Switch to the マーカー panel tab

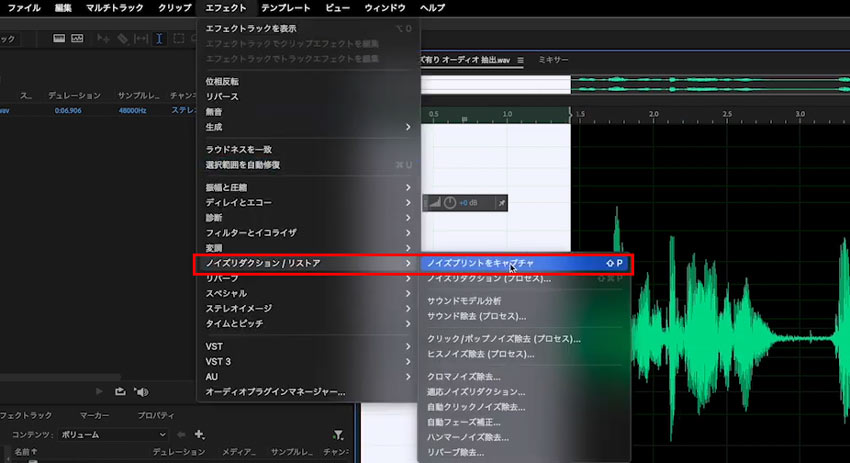[x=94, y=415]
